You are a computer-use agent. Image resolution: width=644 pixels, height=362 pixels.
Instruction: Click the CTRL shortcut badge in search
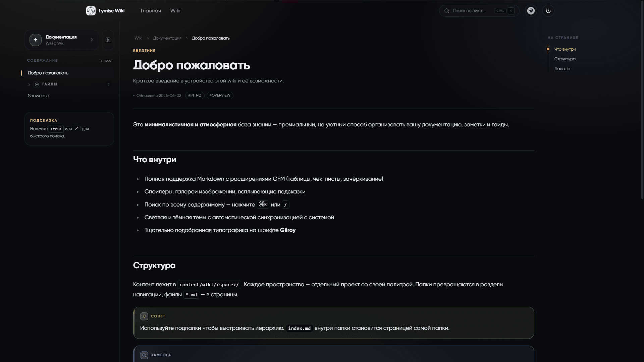coord(500,11)
